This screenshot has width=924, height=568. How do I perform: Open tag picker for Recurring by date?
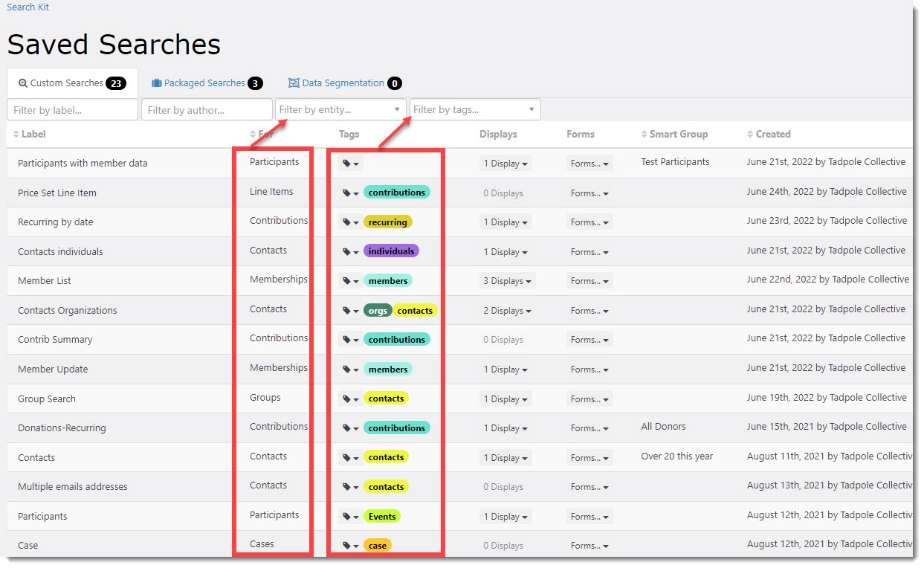350,222
